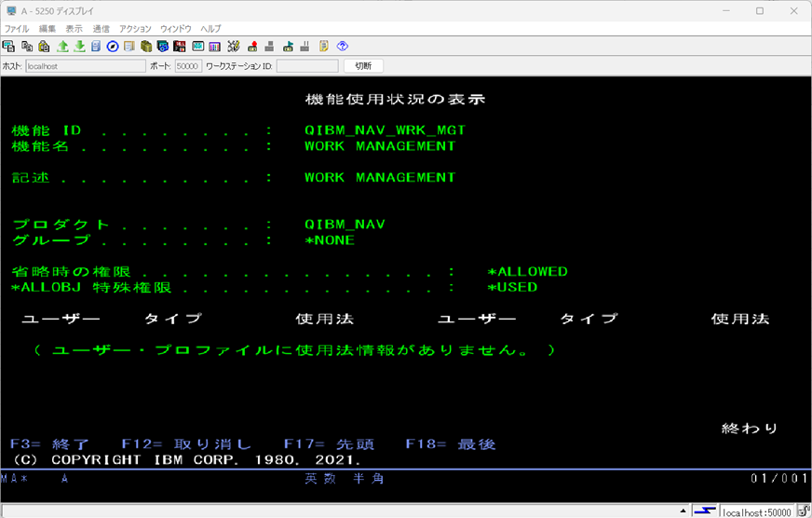
Task: Click the F3=終了 function key text
Action: [x=50, y=444]
